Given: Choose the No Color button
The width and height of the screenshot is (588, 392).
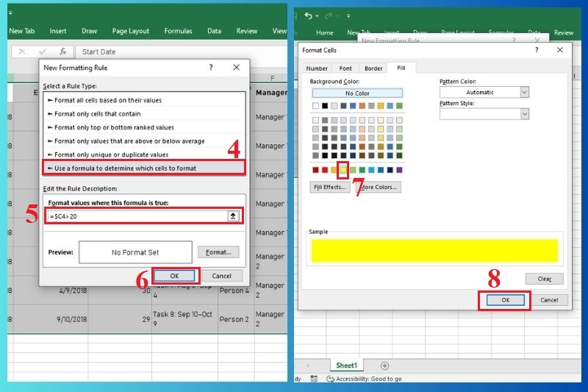Looking at the screenshot, I should point(357,93).
